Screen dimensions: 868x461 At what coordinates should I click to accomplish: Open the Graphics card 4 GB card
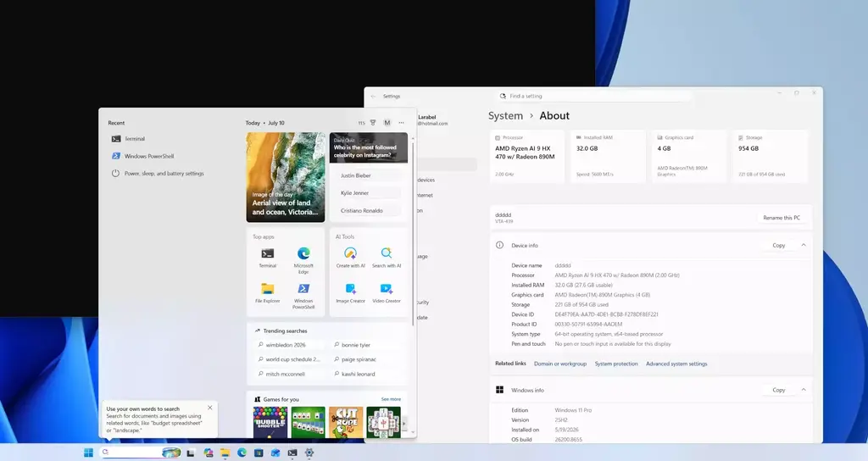click(689, 156)
